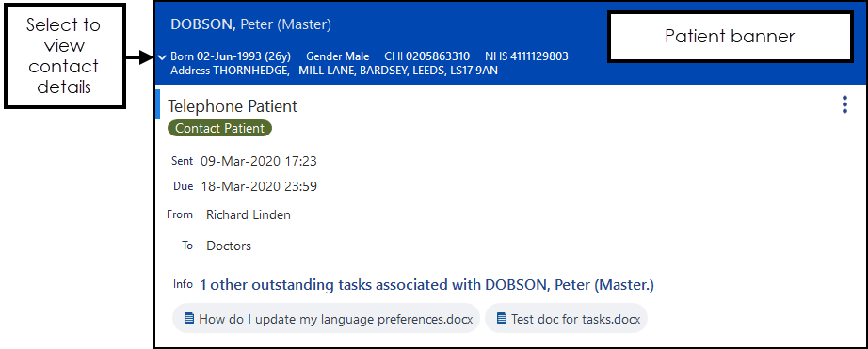Viewport: 868px width, 349px height.
Task: Click the Telephone Patient task title
Action: click(x=233, y=106)
